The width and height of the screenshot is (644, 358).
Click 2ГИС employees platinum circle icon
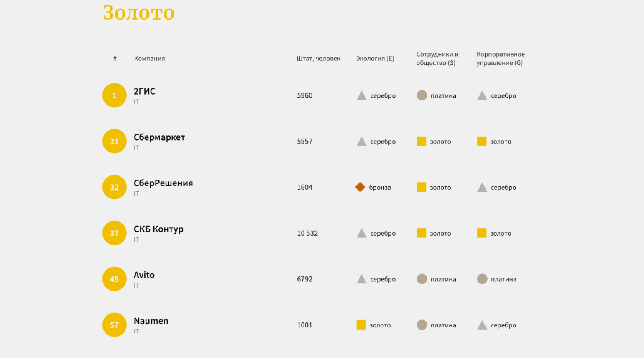[422, 95]
